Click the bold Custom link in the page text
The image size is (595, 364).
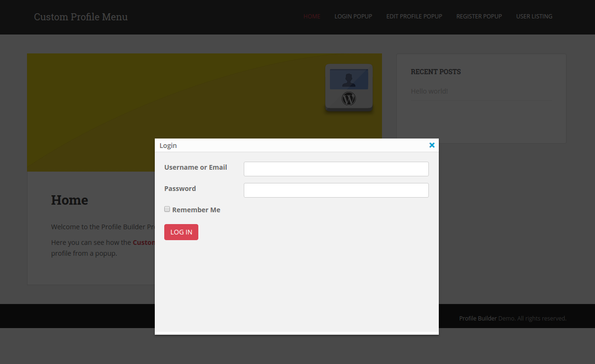coord(144,243)
